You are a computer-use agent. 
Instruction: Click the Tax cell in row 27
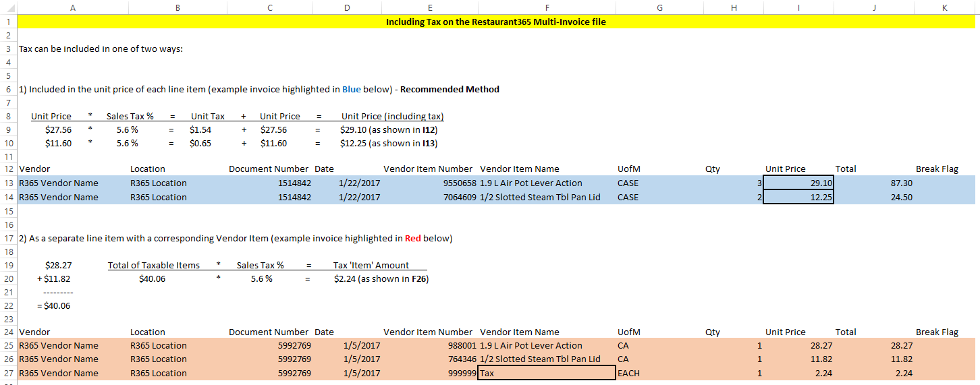547,373
